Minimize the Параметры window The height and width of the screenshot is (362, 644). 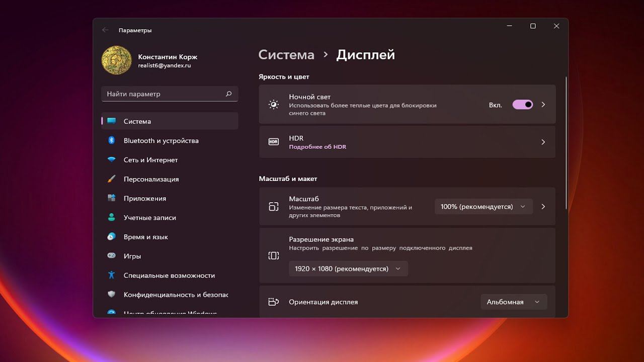510,26
